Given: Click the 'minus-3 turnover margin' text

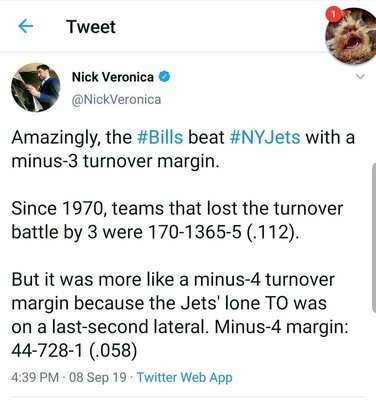Looking at the screenshot, I should click(115, 161).
